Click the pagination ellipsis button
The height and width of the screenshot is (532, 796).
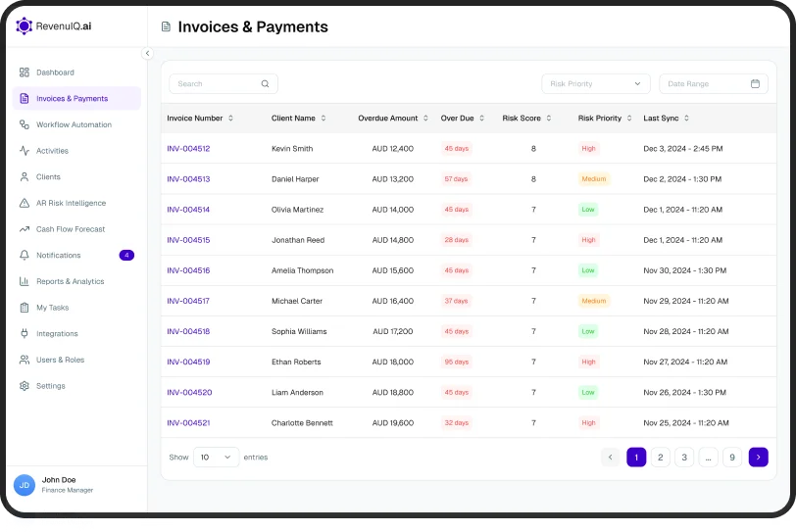pos(708,457)
